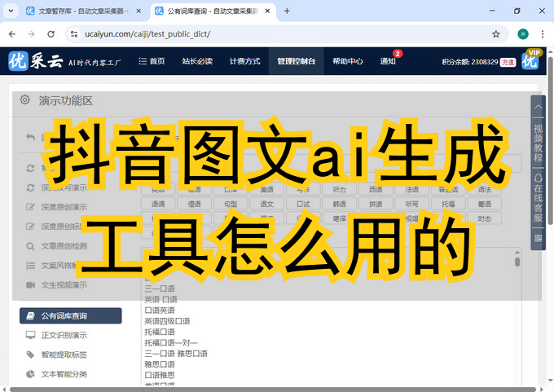Go back to the previous page

11,34
